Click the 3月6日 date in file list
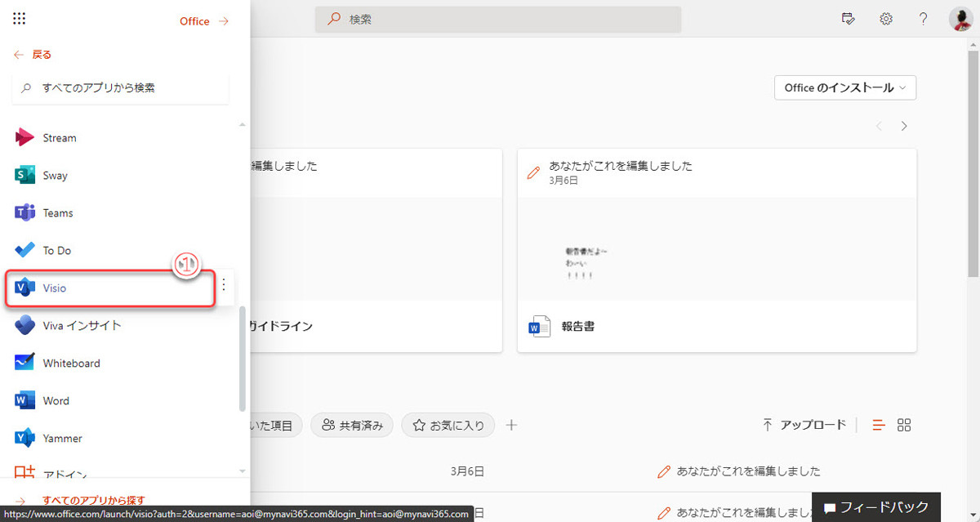The height and width of the screenshot is (522, 980). pyautogui.click(x=467, y=471)
